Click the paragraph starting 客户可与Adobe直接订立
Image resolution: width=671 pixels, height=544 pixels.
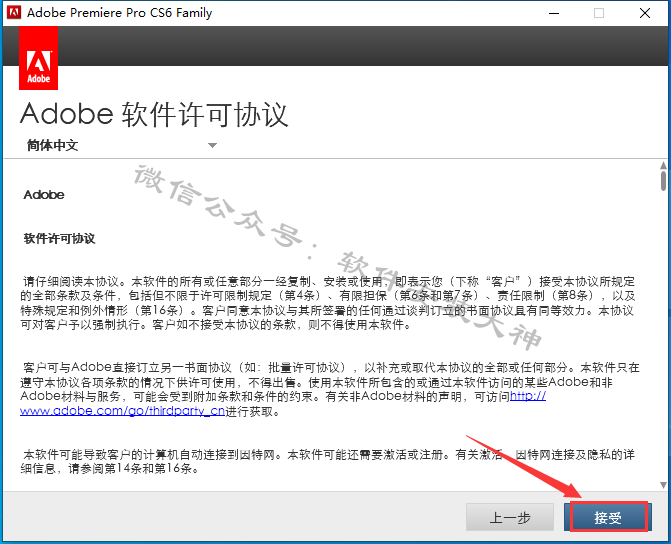coord(330,389)
